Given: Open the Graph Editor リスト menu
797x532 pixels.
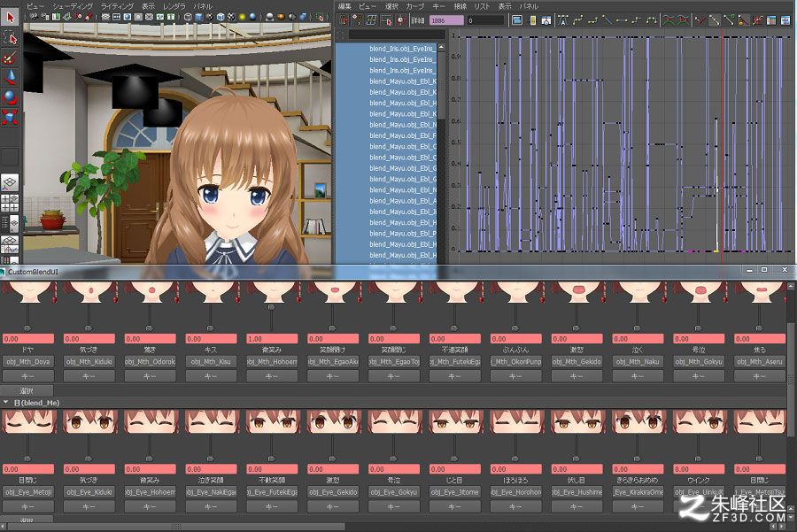Looking at the screenshot, I should click(481, 5).
